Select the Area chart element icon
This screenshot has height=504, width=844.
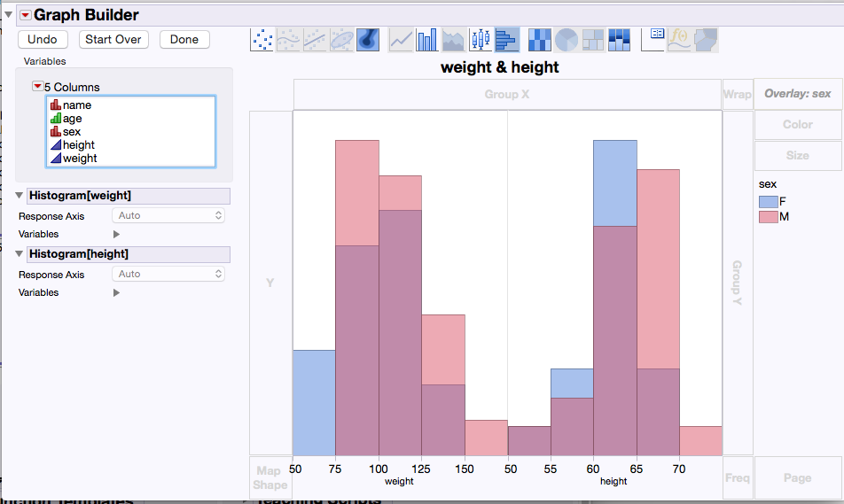454,40
